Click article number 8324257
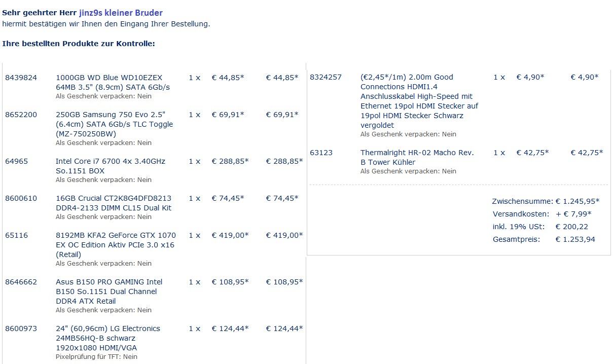This screenshot has width=614, height=364. pos(326,77)
